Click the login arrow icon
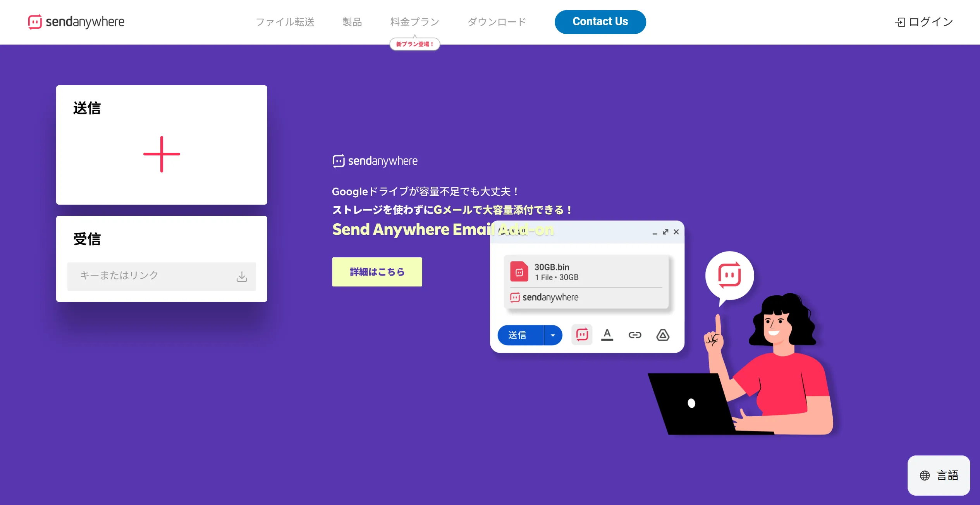 [x=900, y=22]
